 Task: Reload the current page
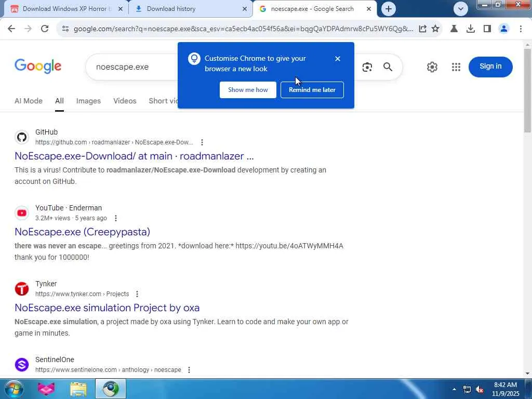click(45, 29)
